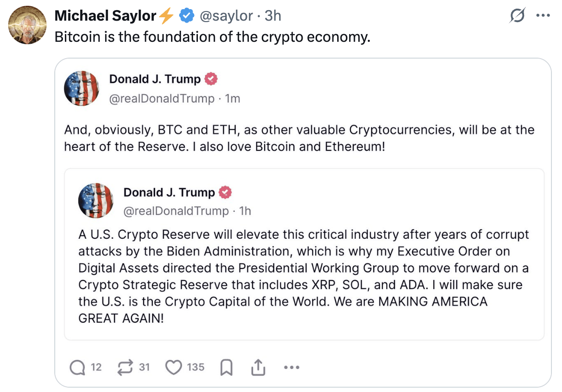Click the @saylor handle
The width and height of the screenshot is (562, 392).
coord(226,16)
